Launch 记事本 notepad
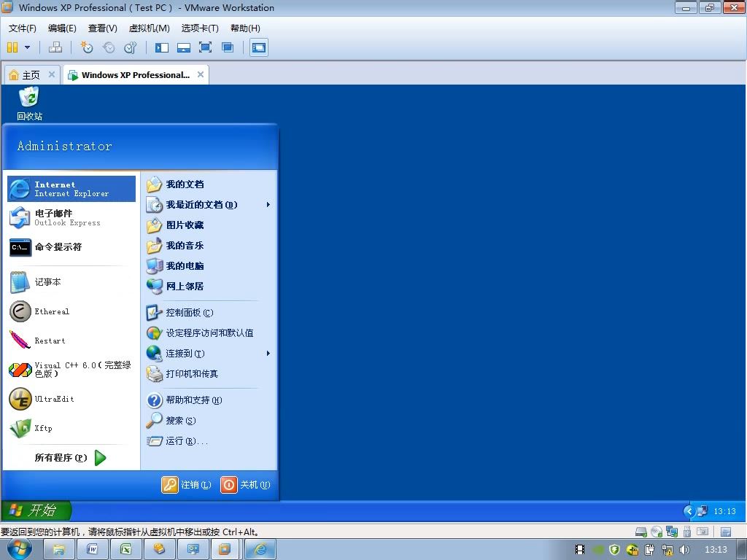Viewport: 747px width, 560px height. pos(71,282)
